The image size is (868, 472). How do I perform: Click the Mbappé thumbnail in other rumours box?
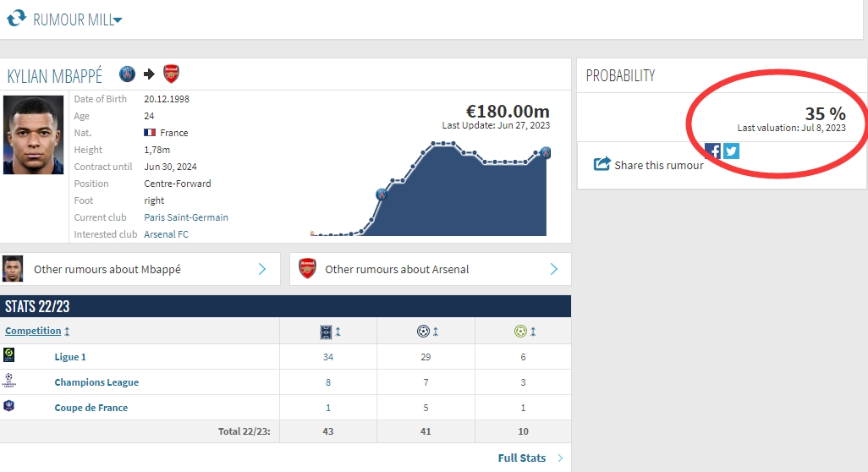pos(13,269)
